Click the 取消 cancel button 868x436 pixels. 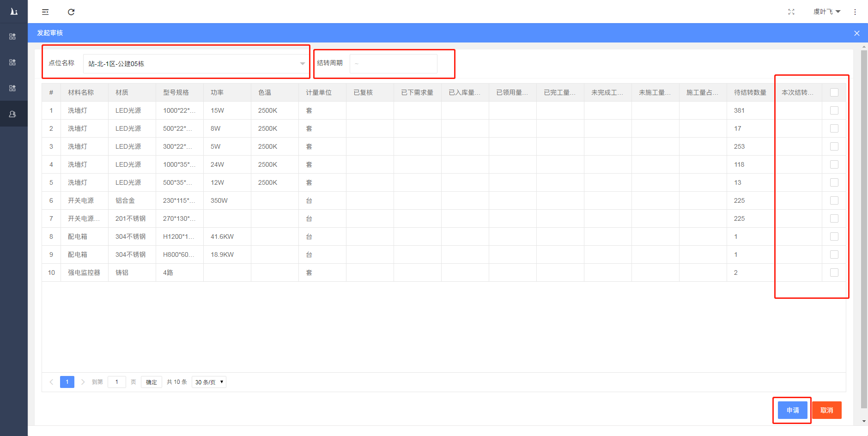(827, 410)
